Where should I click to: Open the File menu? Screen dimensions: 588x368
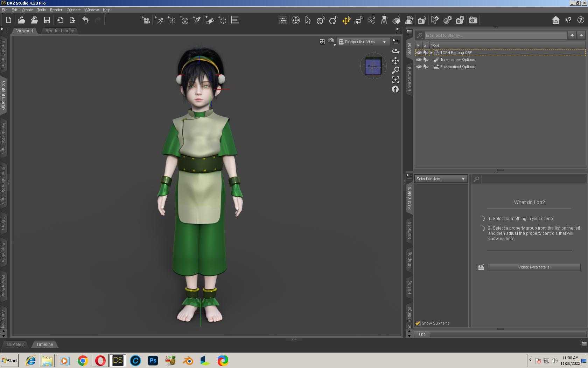point(5,10)
